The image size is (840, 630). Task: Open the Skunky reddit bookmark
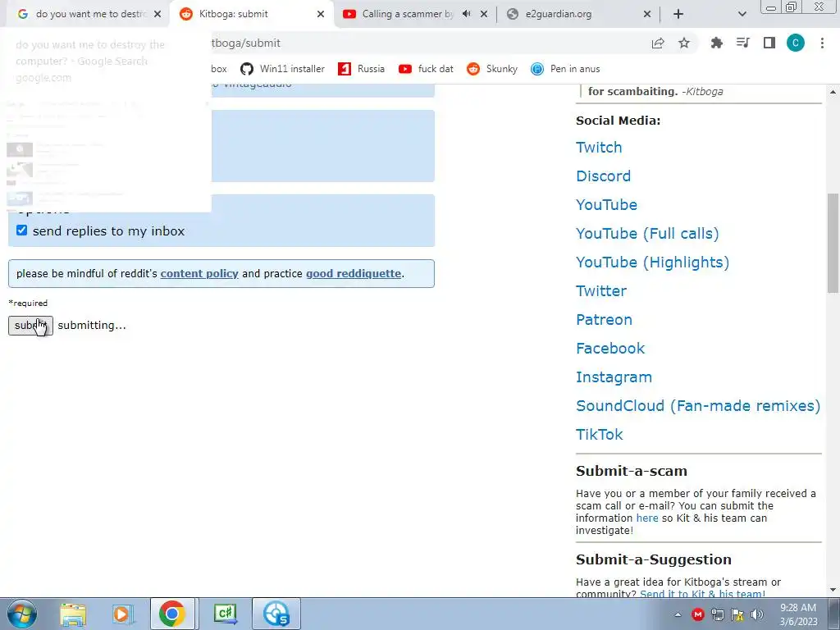tap(492, 69)
